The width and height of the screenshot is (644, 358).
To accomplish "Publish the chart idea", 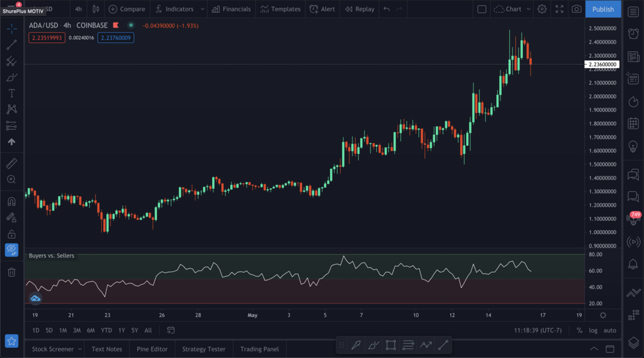I will click(603, 9).
